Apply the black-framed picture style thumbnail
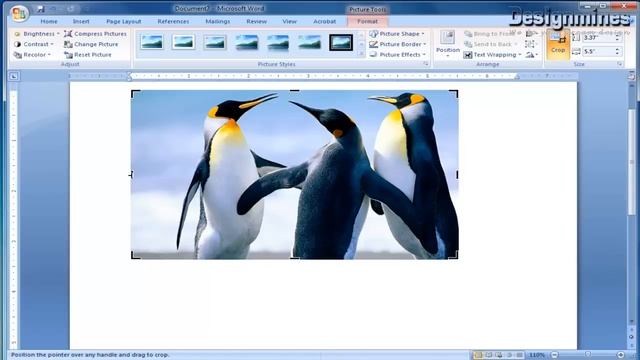 341,42
